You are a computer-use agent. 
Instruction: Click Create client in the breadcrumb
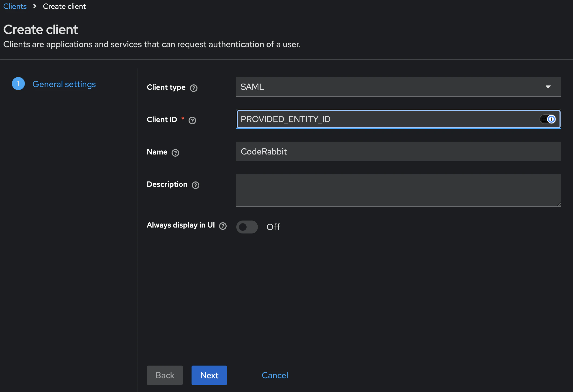coord(64,6)
